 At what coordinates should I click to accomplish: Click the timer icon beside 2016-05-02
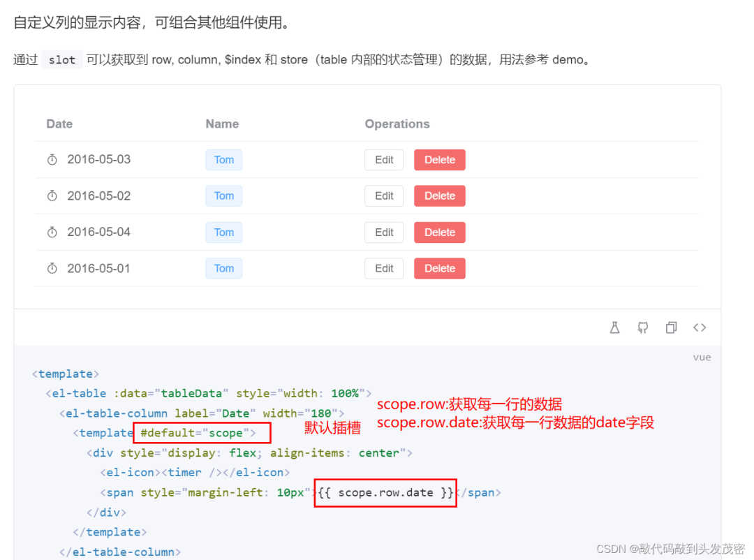tap(52, 196)
